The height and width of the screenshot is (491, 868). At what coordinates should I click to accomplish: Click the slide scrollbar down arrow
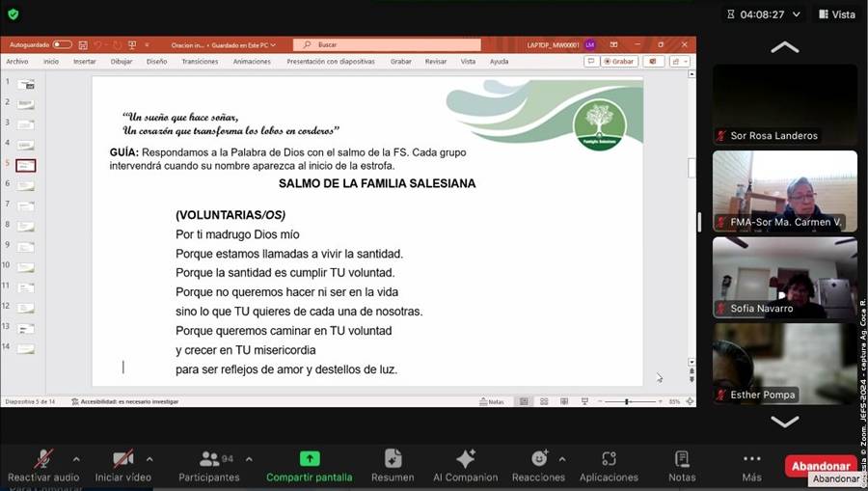(692, 362)
